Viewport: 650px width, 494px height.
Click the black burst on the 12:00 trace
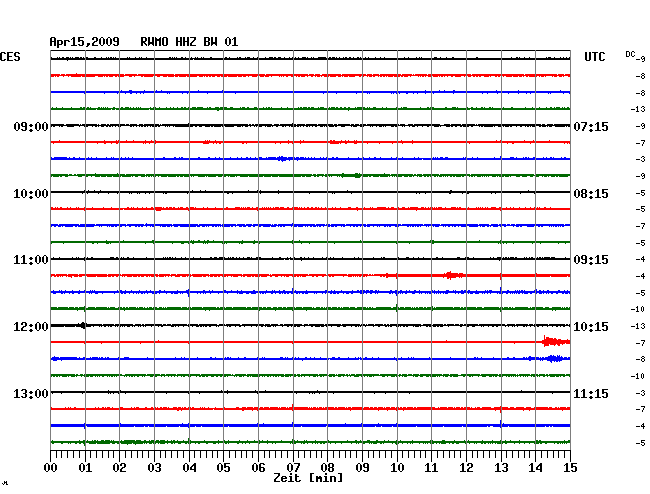pos(83,325)
